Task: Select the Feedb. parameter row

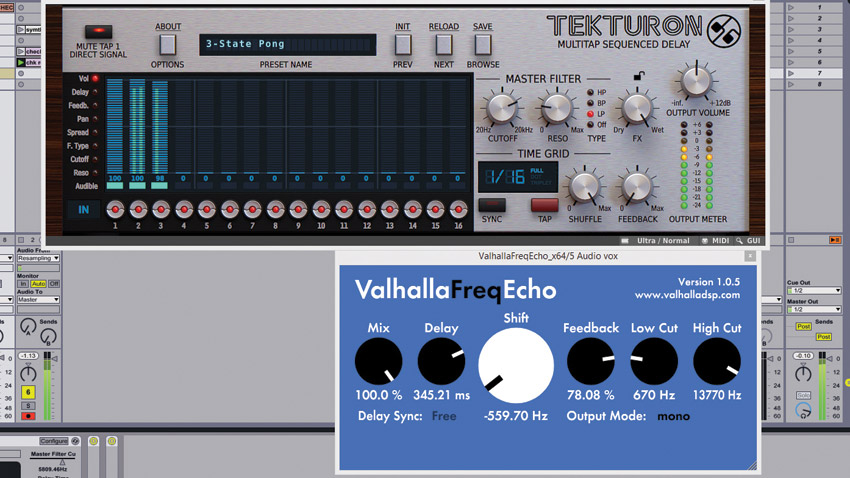Action: pyautogui.click(x=82, y=106)
